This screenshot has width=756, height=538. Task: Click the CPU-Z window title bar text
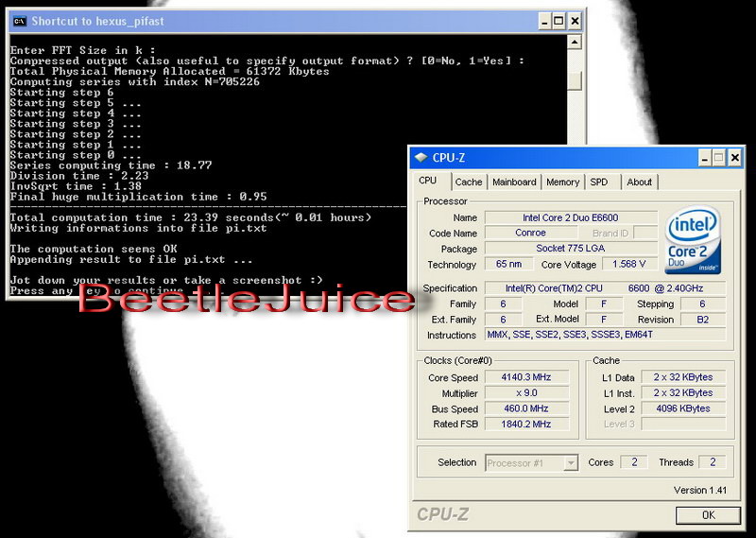[449, 158]
